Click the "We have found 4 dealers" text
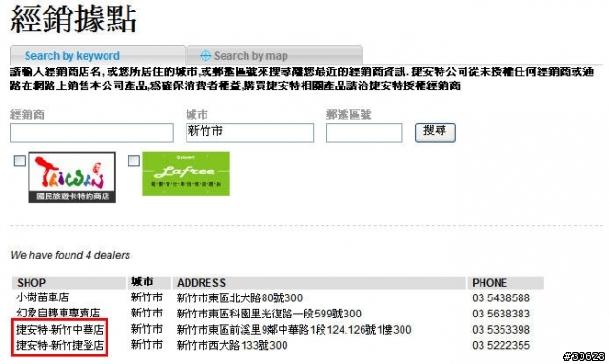This screenshot has width=609, height=364. (x=70, y=255)
